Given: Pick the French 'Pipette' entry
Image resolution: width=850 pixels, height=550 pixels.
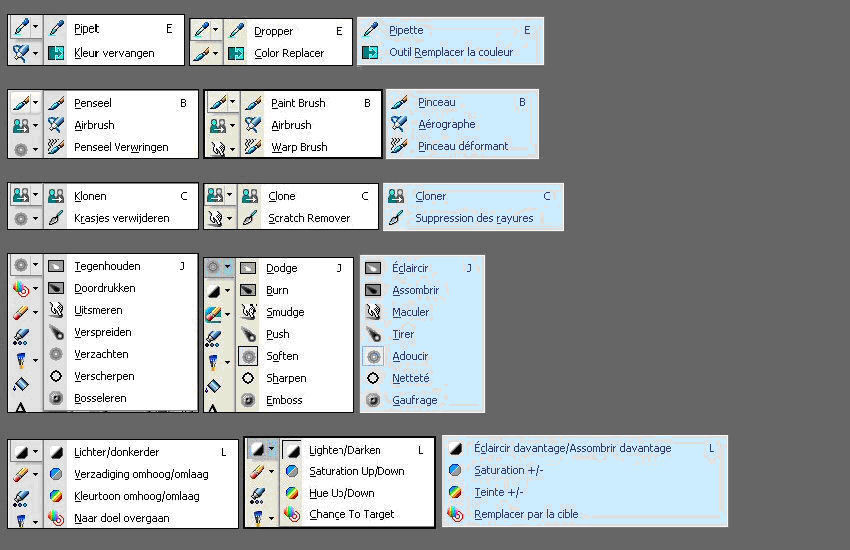Looking at the screenshot, I should [450, 30].
